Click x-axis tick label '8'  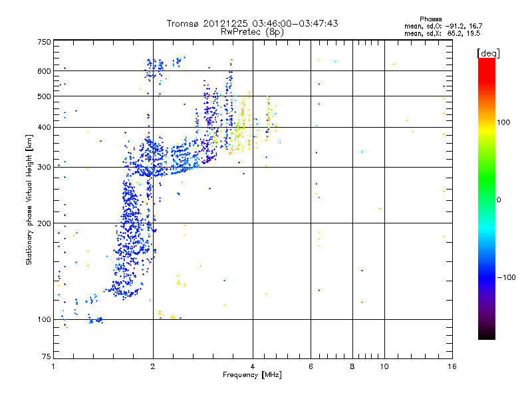(352, 366)
